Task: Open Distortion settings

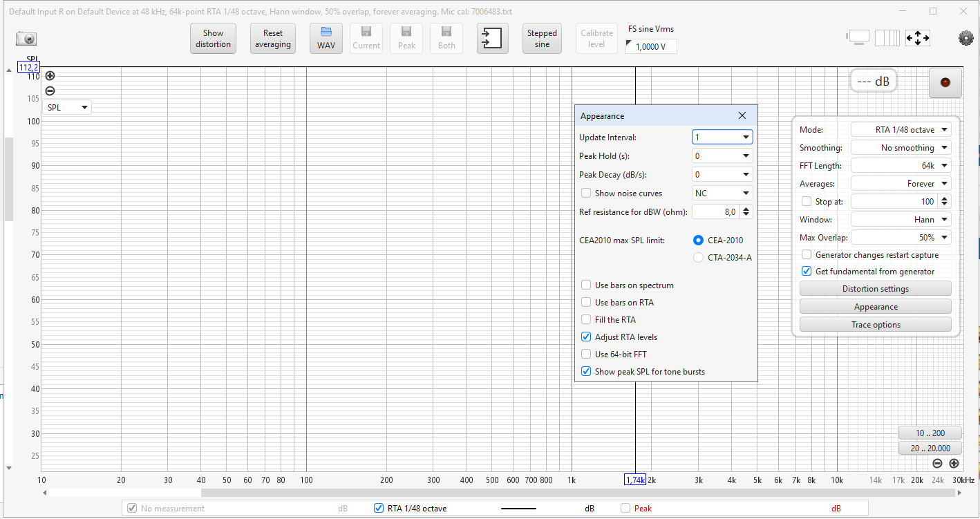Action: [x=876, y=289]
